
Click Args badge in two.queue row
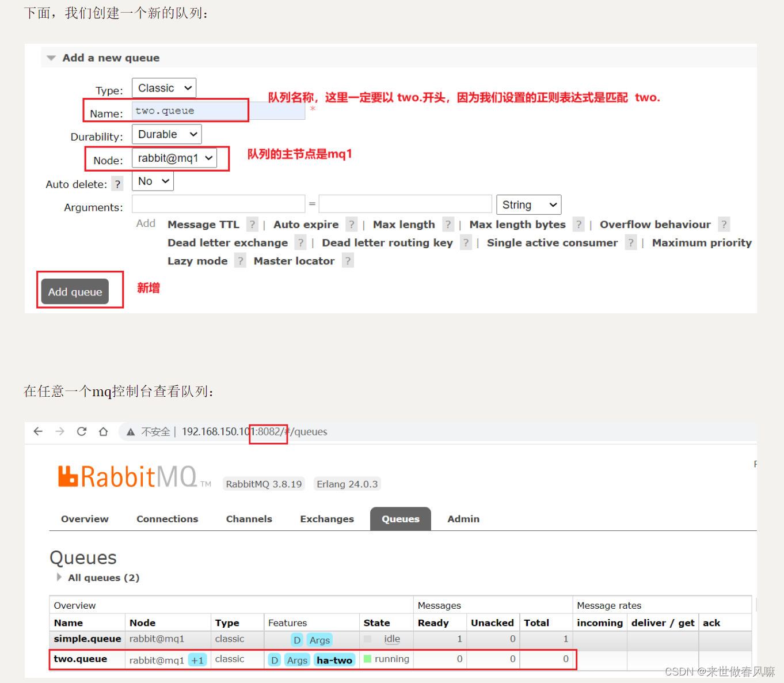pyautogui.click(x=297, y=660)
